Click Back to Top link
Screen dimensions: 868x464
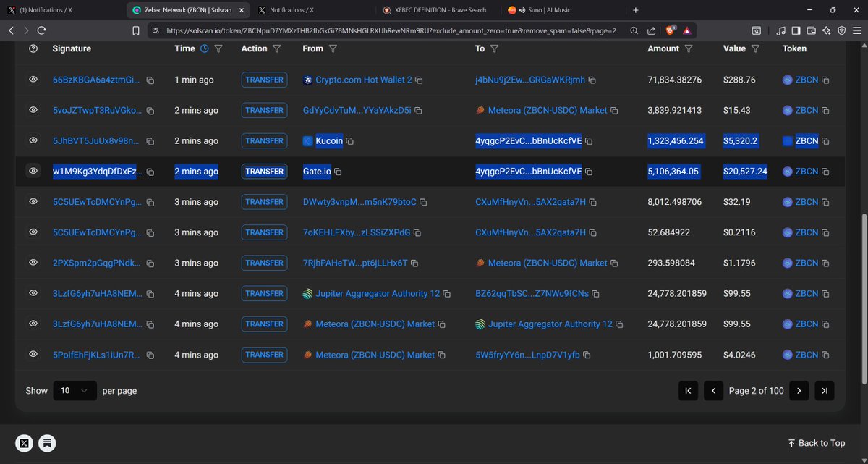816,443
